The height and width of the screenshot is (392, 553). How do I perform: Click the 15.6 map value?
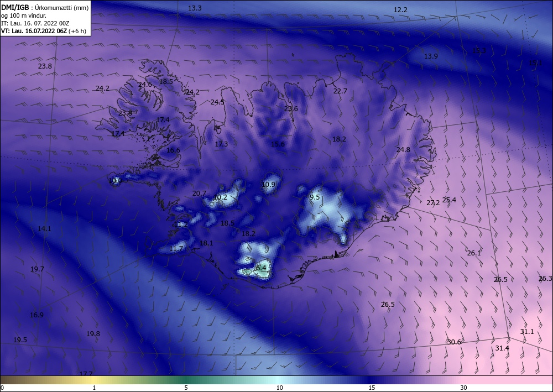[x=278, y=144]
